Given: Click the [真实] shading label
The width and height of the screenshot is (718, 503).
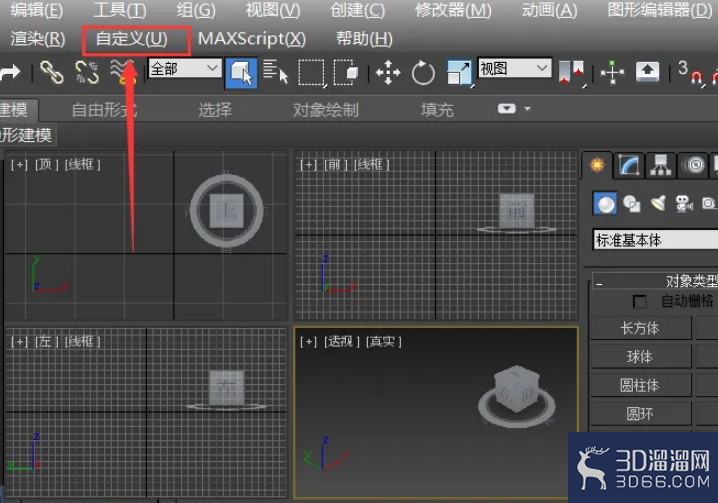Looking at the screenshot, I should coord(384,342).
